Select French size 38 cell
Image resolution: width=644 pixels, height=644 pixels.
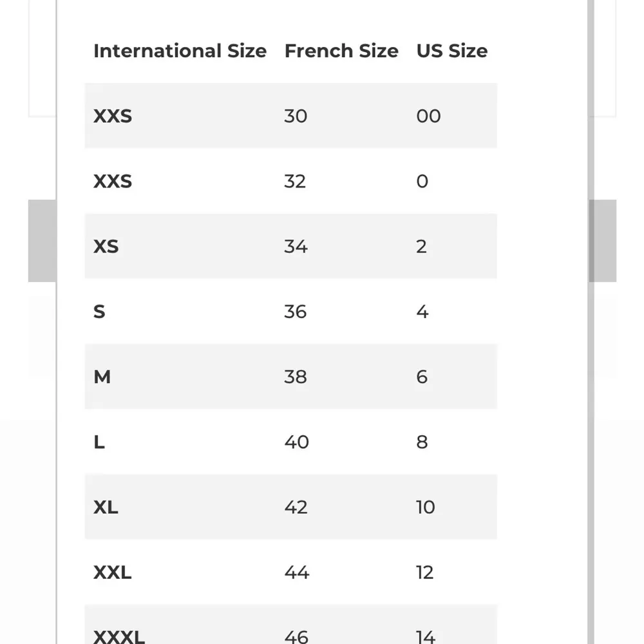(x=296, y=377)
